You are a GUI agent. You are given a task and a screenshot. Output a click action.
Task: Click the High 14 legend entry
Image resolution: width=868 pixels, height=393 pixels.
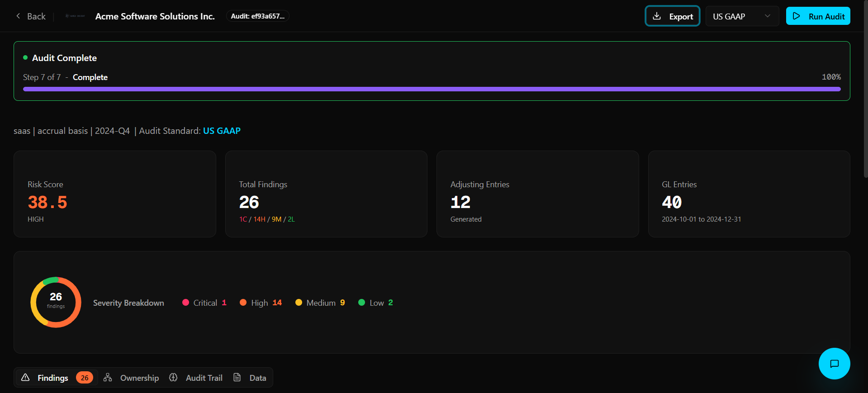(x=261, y=303)
